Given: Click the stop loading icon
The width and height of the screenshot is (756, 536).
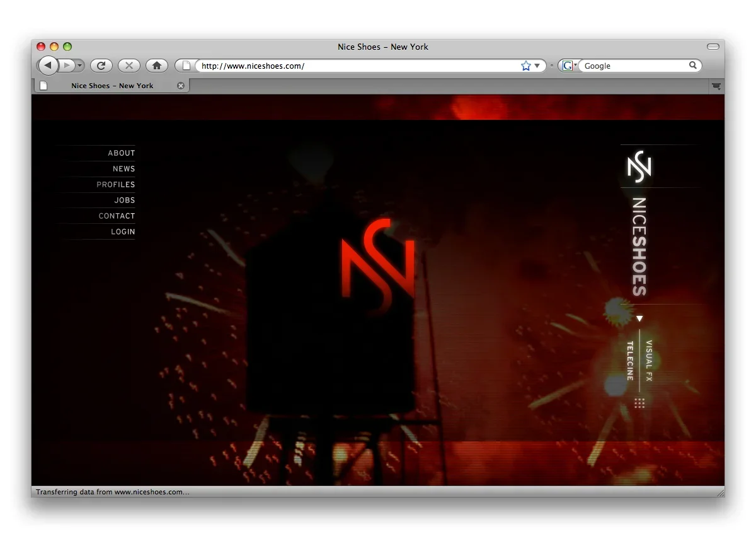Looking at the screenshot, I should 129,65.
